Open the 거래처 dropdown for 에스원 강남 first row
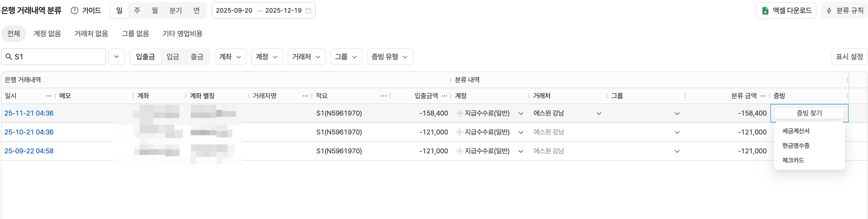Screen dimensions: 868x219 click(x=599, y=113)
